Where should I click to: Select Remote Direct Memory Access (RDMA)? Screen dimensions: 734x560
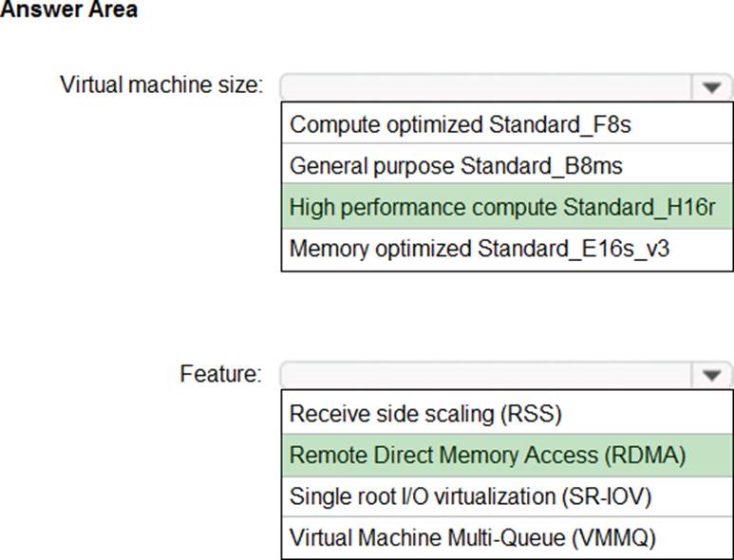507,455
